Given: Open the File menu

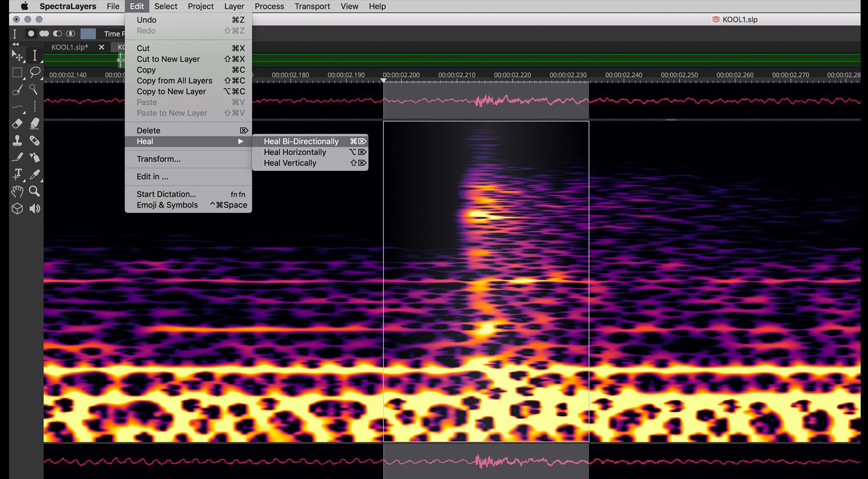Looking at the screenshot, I should [113, 6].
